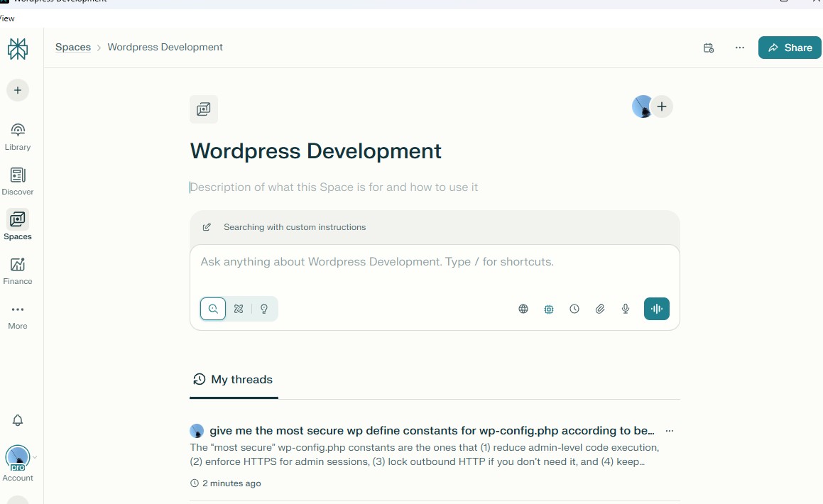Switch to Research mode toggle
Screen dimensions: 823x504
pyautogui.click(x=239, y=309)
